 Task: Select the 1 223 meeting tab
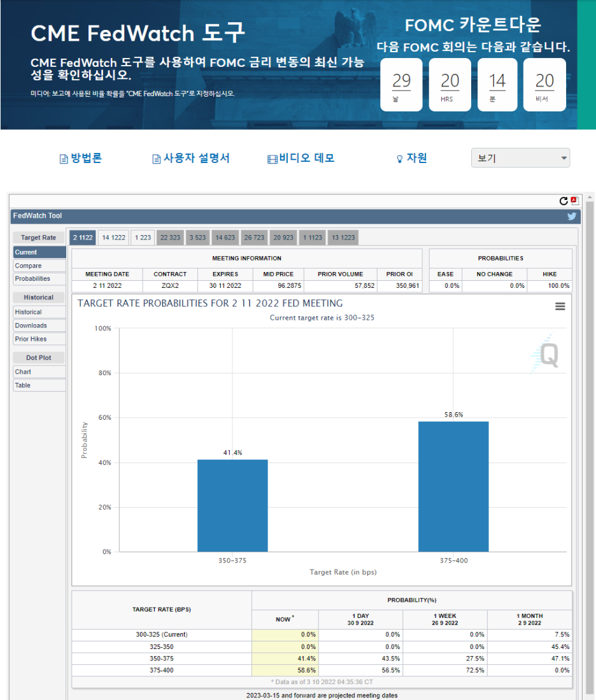tap(143, 238)
